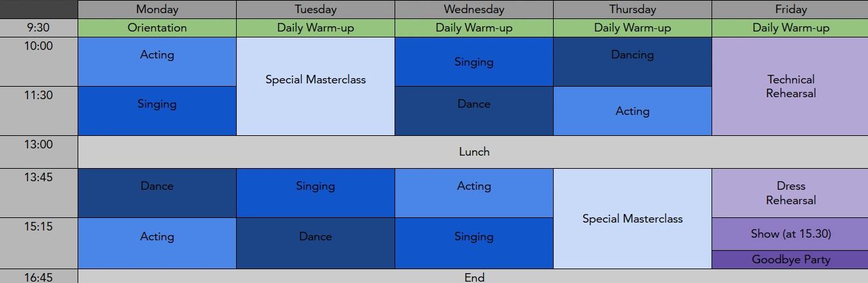Click the Goodbye Party cell
The height and width of the screenshot is (283, 868).
pos(790,259)
